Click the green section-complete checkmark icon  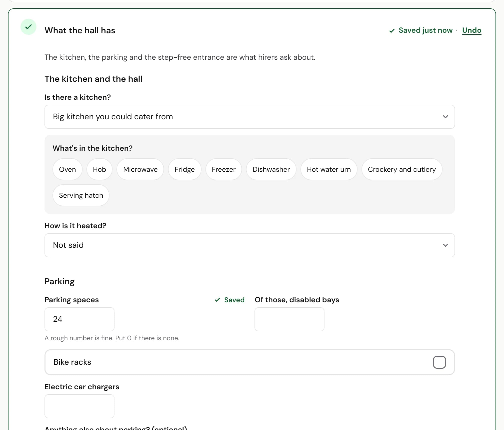[x=28, y=27]
